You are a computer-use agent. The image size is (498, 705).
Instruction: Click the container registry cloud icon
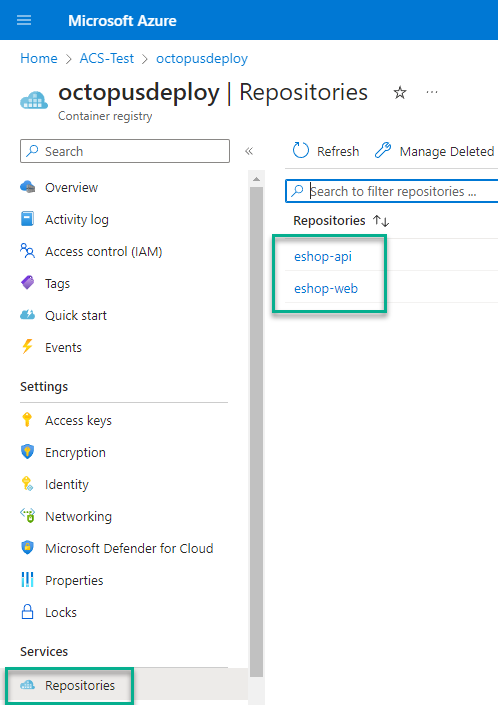pyautogui.click(x=34, y=100)
